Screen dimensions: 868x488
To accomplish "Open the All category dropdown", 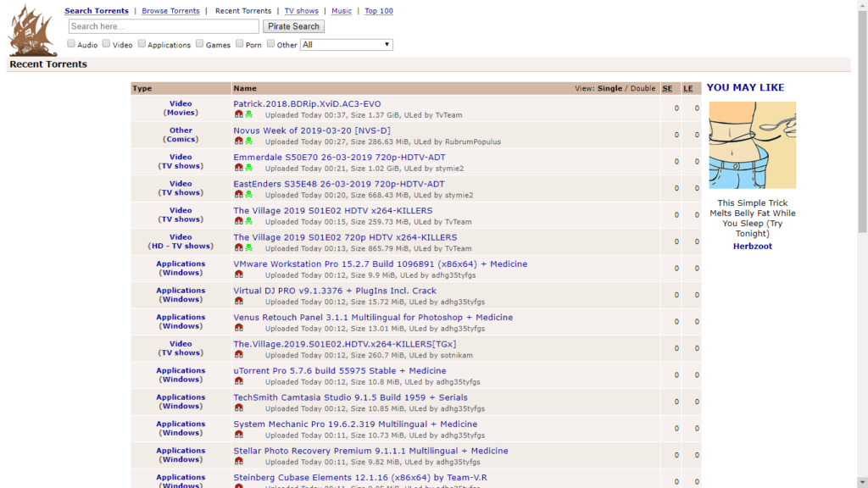I will [347, 44].
